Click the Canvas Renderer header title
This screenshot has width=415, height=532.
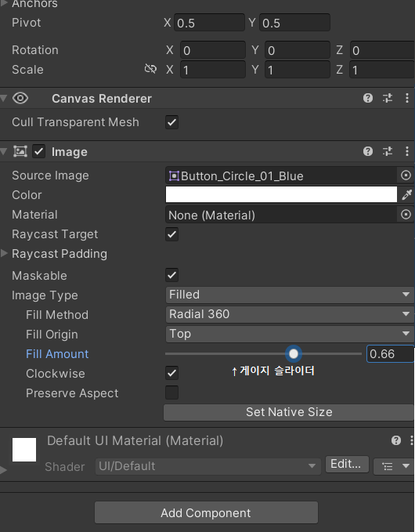101,99
